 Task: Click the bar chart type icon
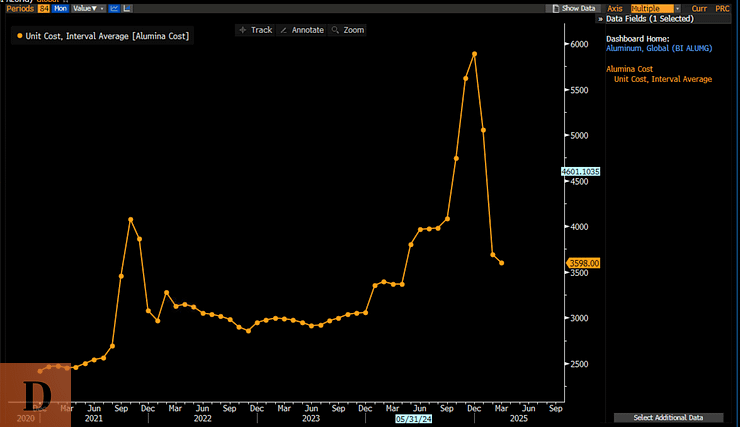[x=127, y=8]
